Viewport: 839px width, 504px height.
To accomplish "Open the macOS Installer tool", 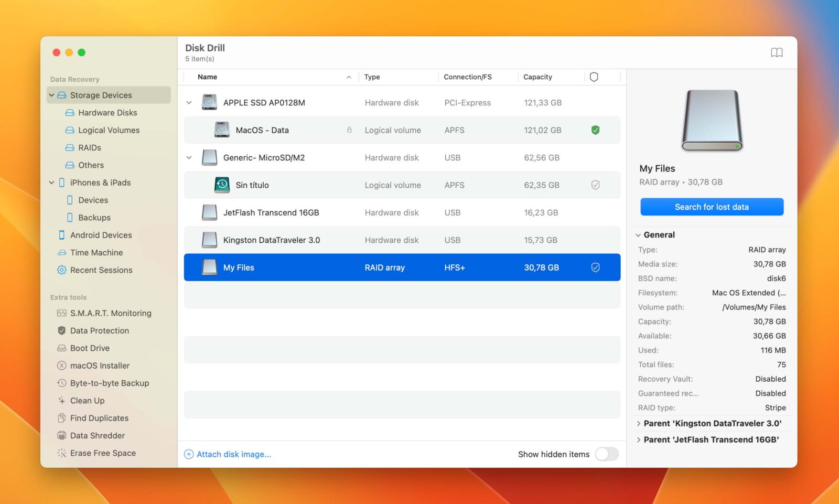I will click(x=99, y=366).
